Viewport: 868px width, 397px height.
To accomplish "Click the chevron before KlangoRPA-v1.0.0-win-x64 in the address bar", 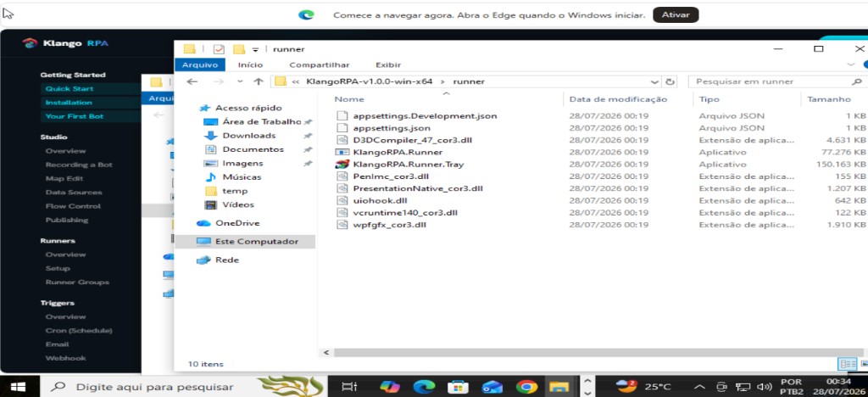I will click(296, 82).
